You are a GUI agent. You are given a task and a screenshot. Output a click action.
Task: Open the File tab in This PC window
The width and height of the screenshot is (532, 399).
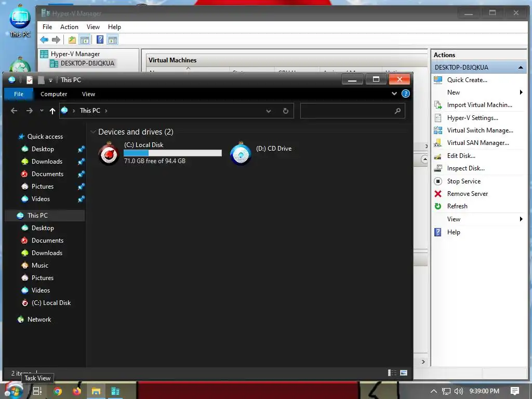pyautogui.click(x=19, y=94)
